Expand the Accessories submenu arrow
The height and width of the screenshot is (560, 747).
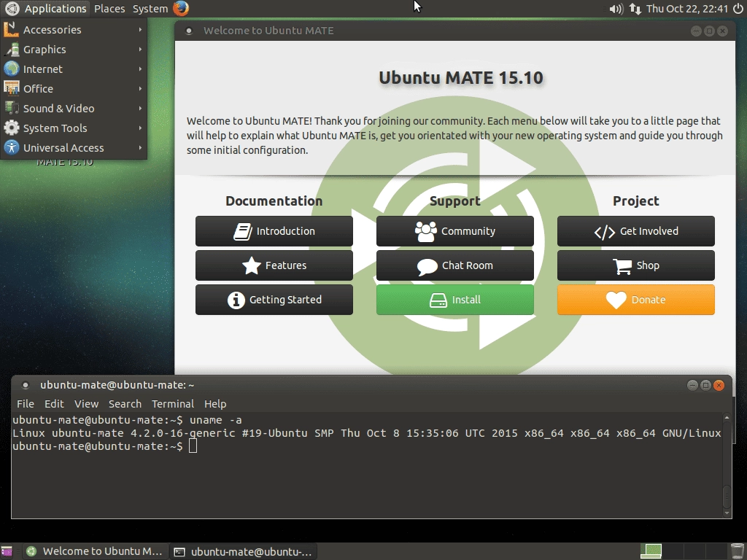pos(140,29)
